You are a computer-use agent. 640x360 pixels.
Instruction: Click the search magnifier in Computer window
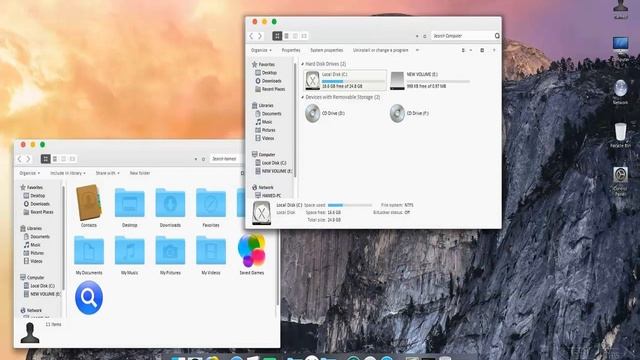(497, 36)
